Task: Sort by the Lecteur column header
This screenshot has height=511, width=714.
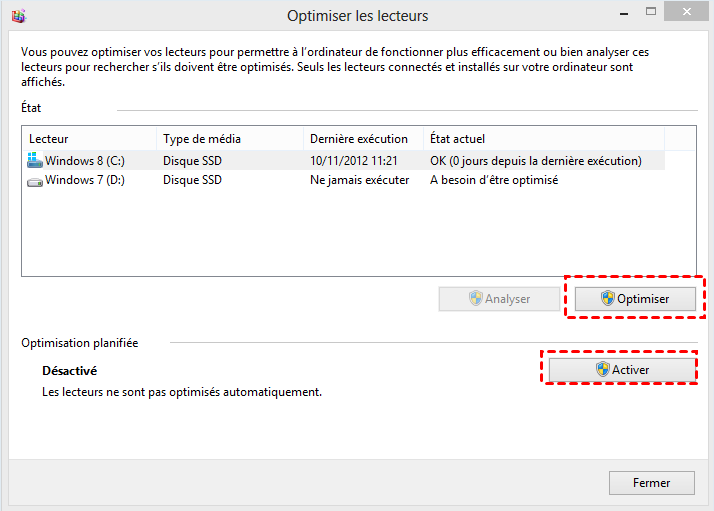Action: [89, 139]
